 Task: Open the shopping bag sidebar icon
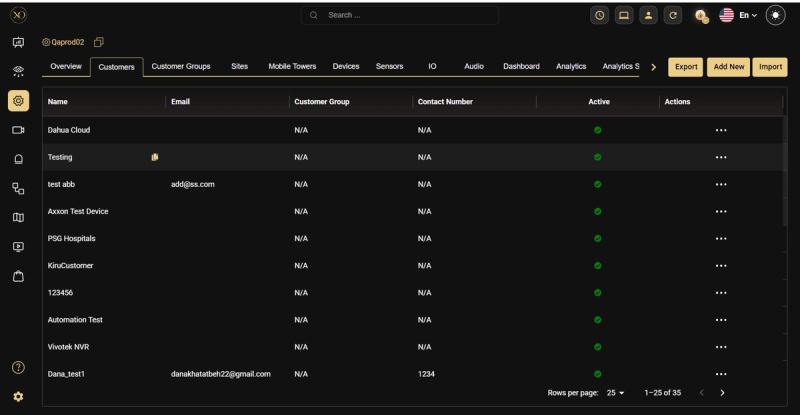tap(18, 276)
